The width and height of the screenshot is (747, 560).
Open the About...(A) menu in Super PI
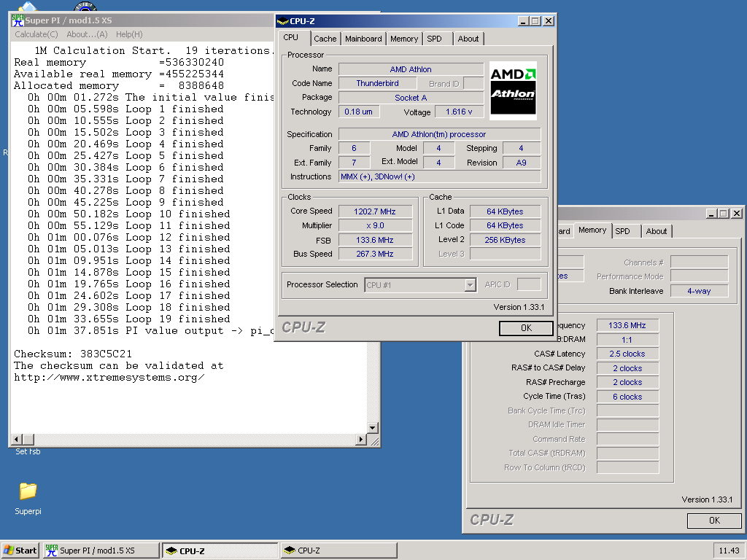(x=88, y=34)
